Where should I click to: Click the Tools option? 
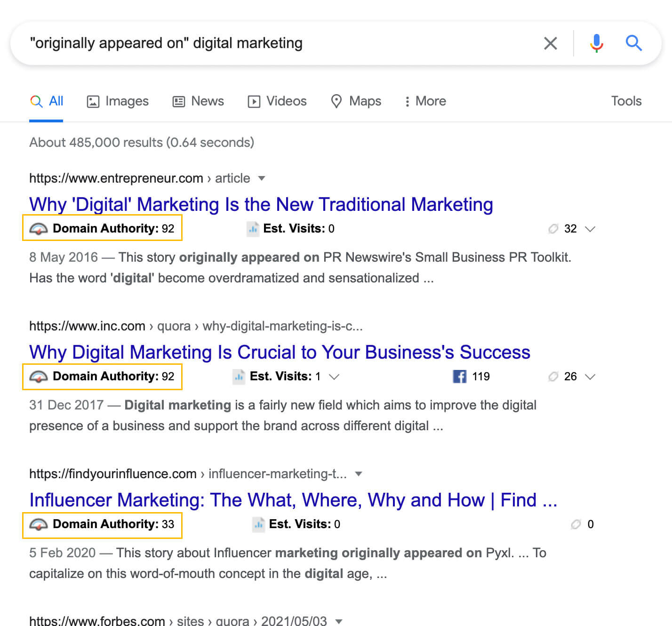pyautogui.click(x=626, y=101)
